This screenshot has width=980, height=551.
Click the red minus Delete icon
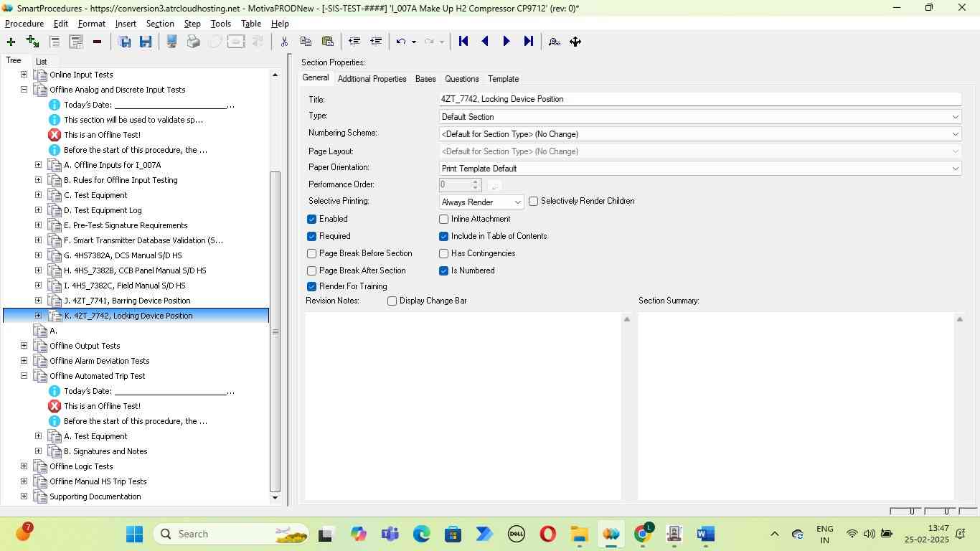point(97,42)
